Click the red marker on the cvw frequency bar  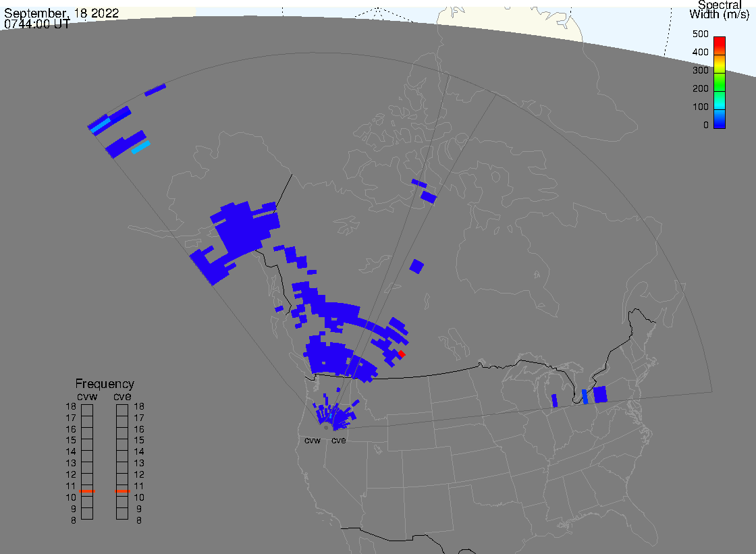(x=87, y=491)
